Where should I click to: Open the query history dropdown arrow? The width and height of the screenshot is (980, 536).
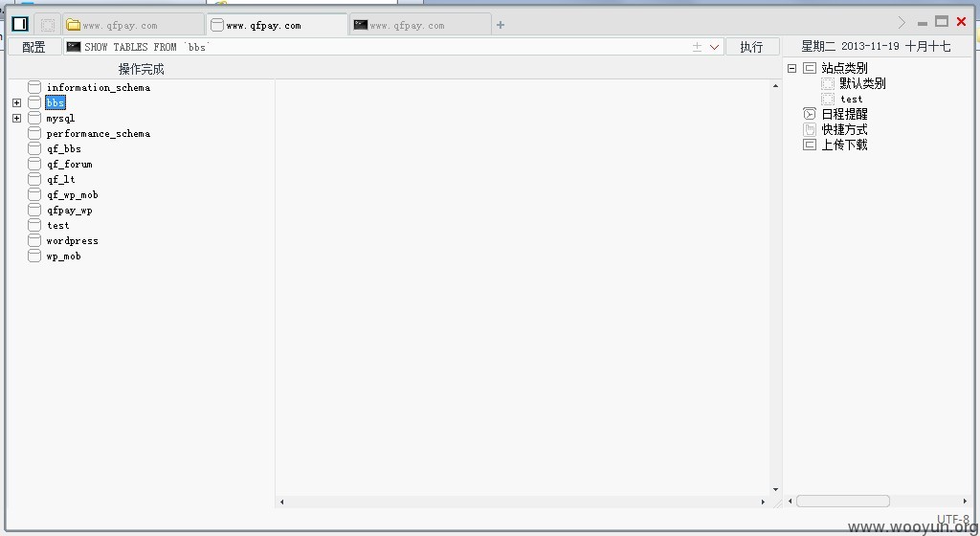tap(714, 47)
